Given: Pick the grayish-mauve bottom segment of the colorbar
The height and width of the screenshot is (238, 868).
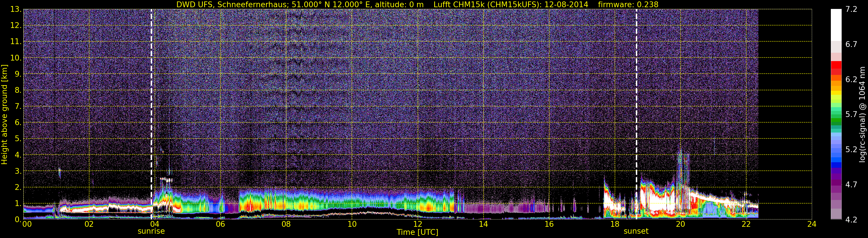Looking at the screenshot, I should coord(836,214).
